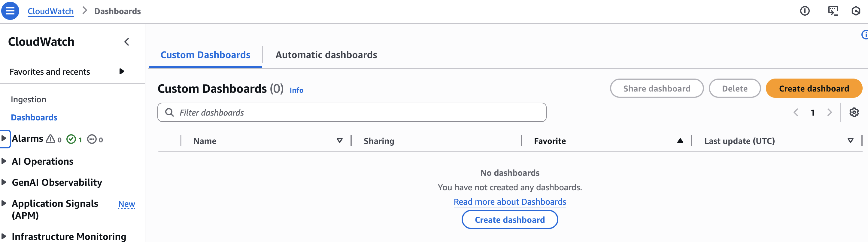This screenshot has height=242, width=868.
Task: Switch to Automatic dashboards tab
Action: [x=326, y=55]
